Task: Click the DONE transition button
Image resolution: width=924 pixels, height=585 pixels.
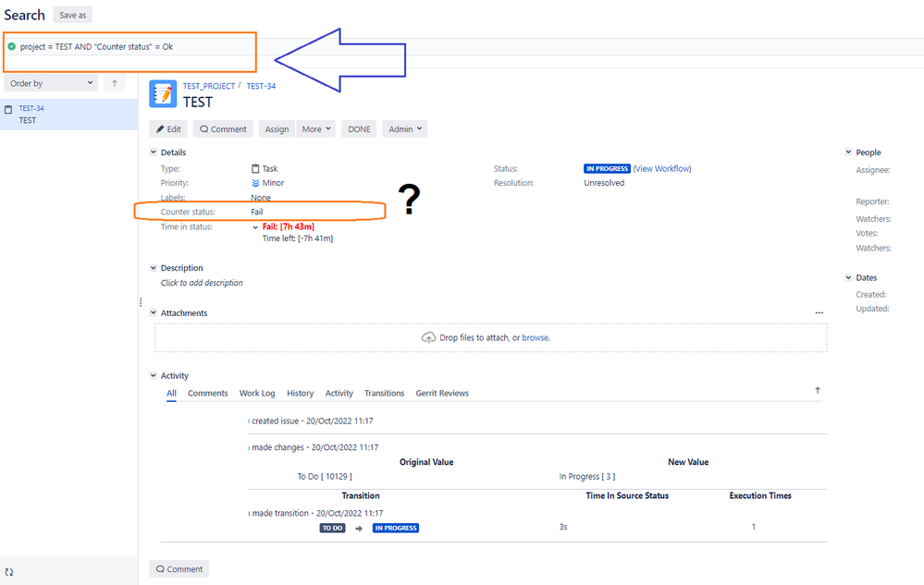Action: [359, 128]
